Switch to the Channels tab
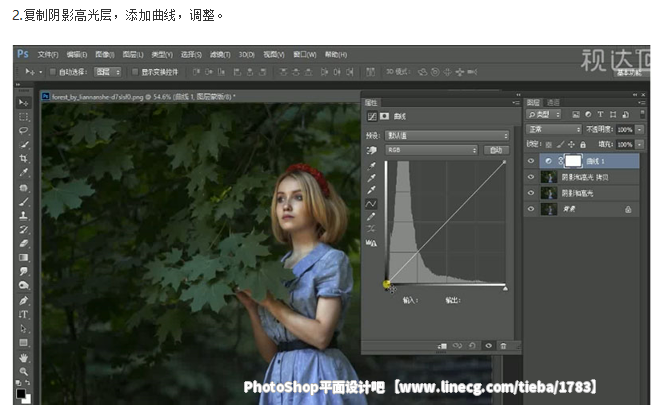 pyautogui.click(x=553, y=102)
